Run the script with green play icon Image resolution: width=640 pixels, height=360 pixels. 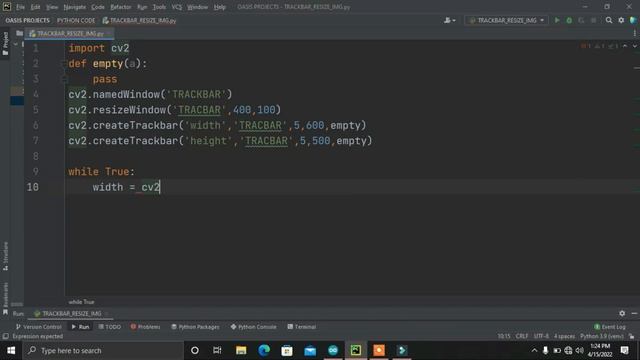coord(557,20)
